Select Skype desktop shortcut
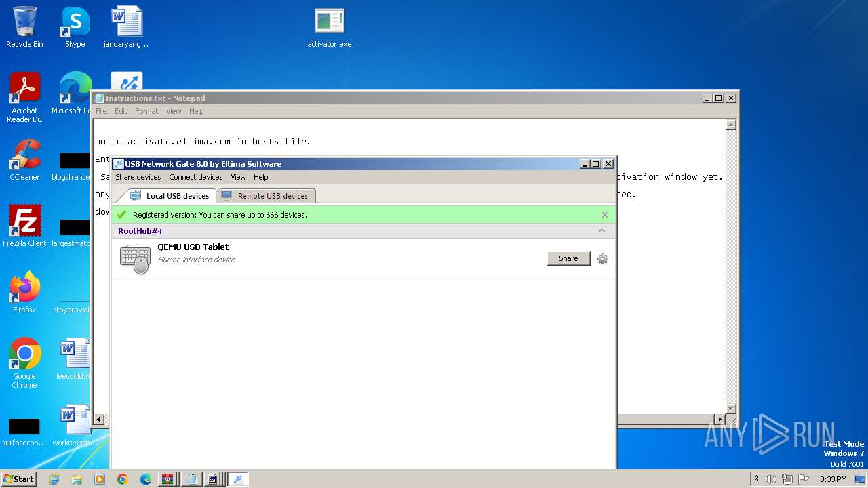This screenshot has height=488, width=868. click(x=75, y=28)
